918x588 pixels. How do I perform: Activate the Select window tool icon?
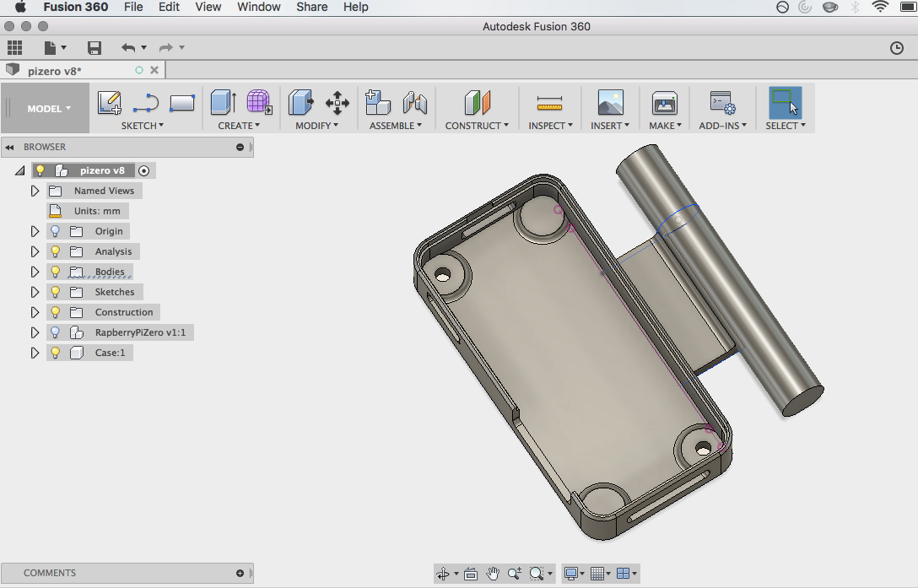click(x=785, y=103)
